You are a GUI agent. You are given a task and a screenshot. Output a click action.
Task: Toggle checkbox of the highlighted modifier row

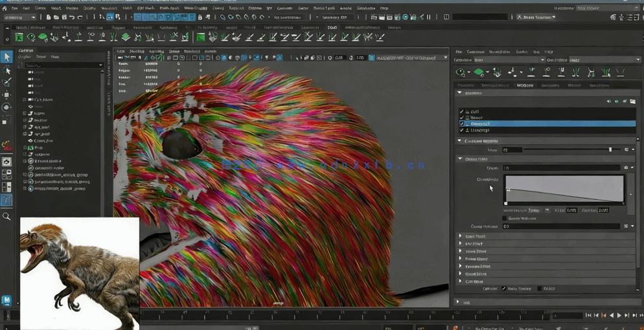tap(462, 124)
